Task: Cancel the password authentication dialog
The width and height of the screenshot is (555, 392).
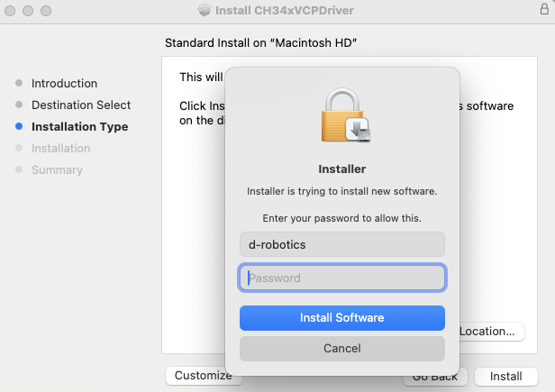Action: tap(341, 348)
